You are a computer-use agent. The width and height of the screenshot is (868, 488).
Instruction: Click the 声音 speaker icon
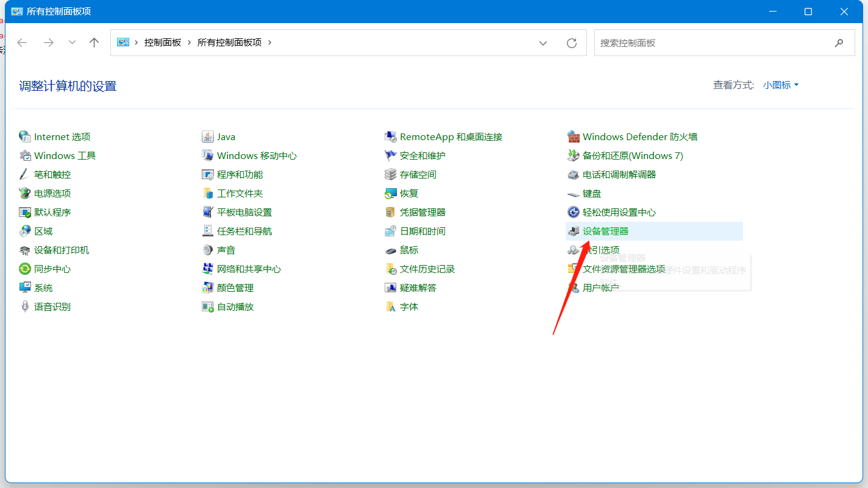(207, 250)
